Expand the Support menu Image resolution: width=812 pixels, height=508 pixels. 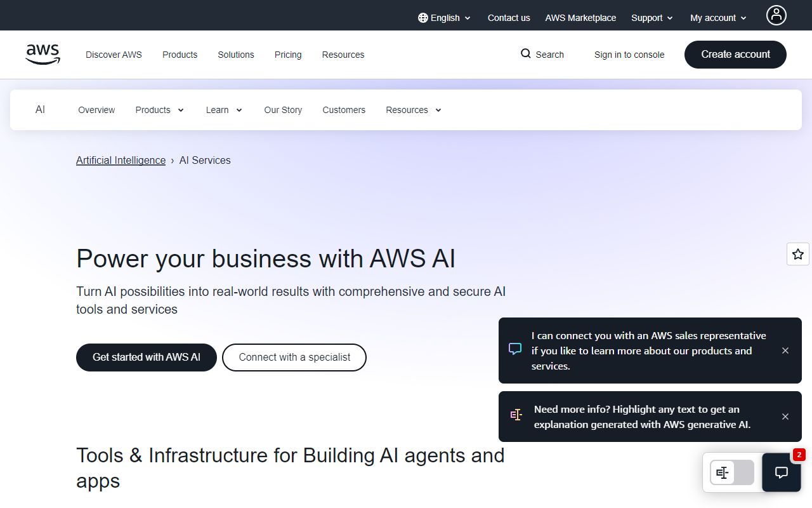point(652,18)
